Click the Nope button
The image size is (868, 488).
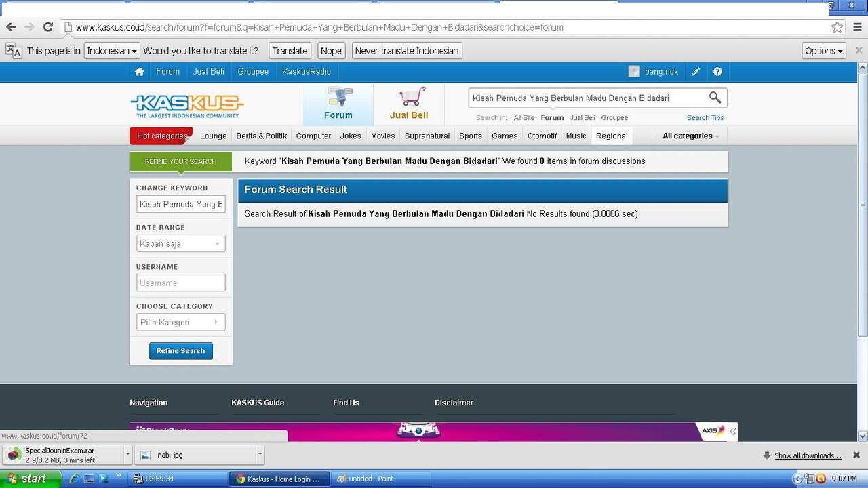[x=331, y=51]
